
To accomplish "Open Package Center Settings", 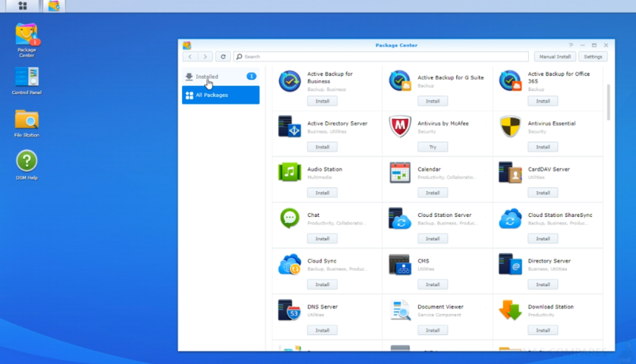I will click(x=593, y=57).
